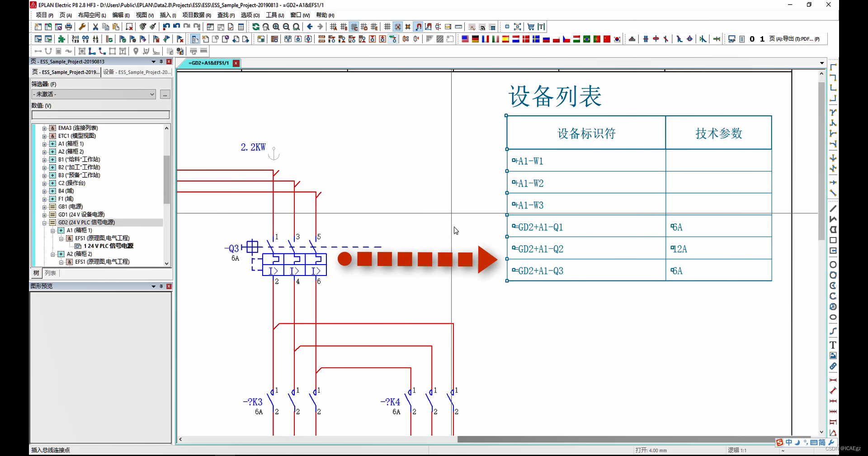Toggle the object snap magnet icon

coord(418,27)
